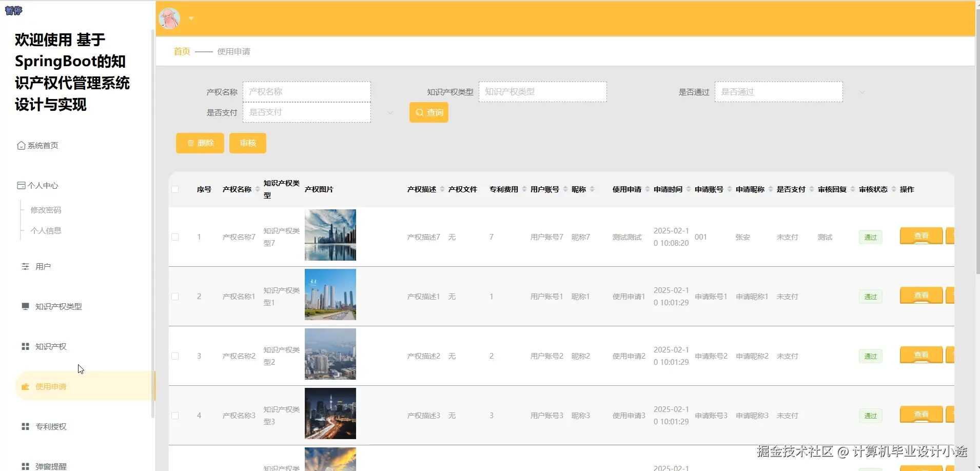The width and height of the screenshot is (980, 471).
Task: Click the 通过 status tag in row 产权名称3
Action: pos(871,416)
